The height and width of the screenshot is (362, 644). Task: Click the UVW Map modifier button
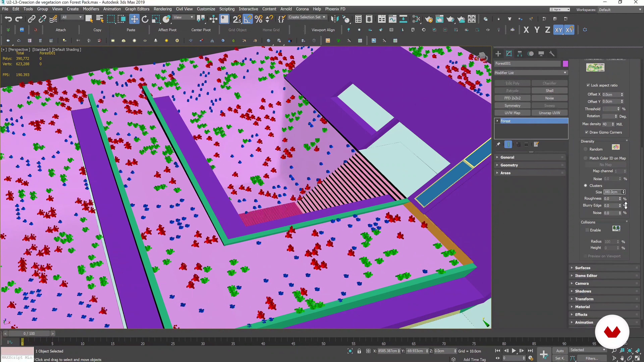[512, 113]
